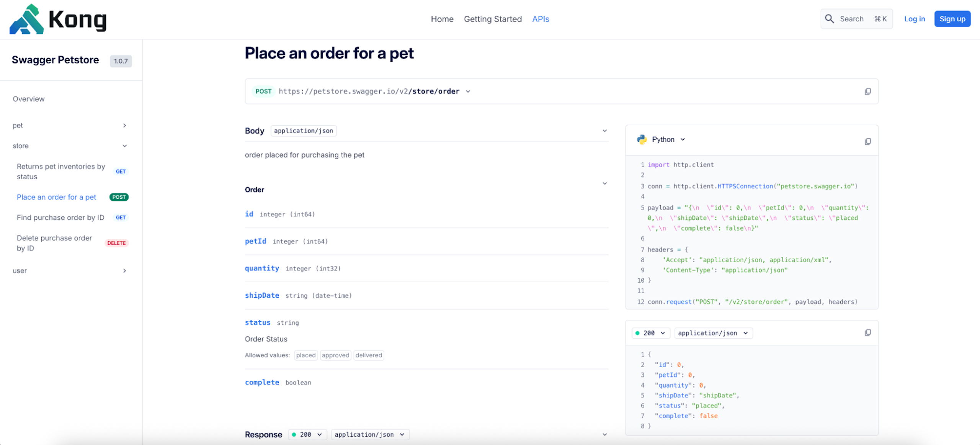This screenshot has width=980, height=445.
Task: Click the Log in link
Action: pos(914,19)
